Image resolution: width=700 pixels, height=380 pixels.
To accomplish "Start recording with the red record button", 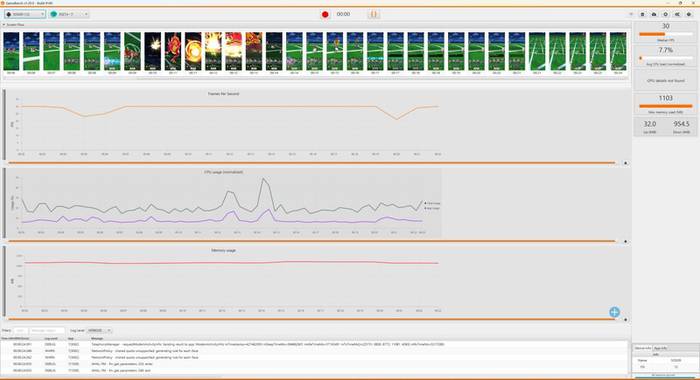I will 325,14.
